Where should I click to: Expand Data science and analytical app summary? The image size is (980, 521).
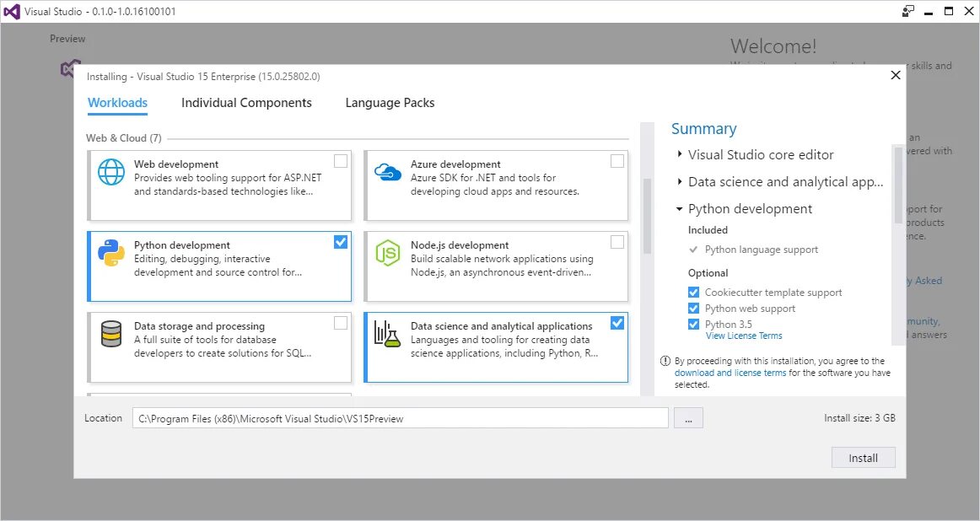pos(680,181)
